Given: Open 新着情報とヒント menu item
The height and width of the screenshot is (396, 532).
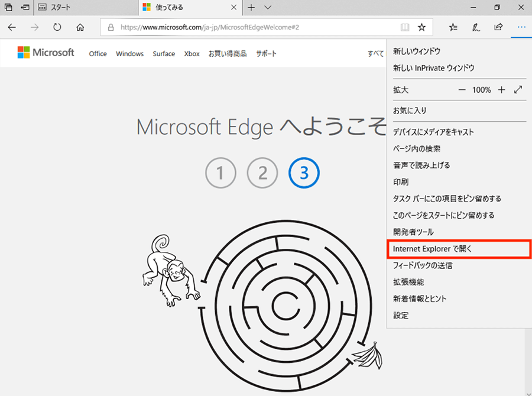Looking at the screenshot, I should point(459,298).
